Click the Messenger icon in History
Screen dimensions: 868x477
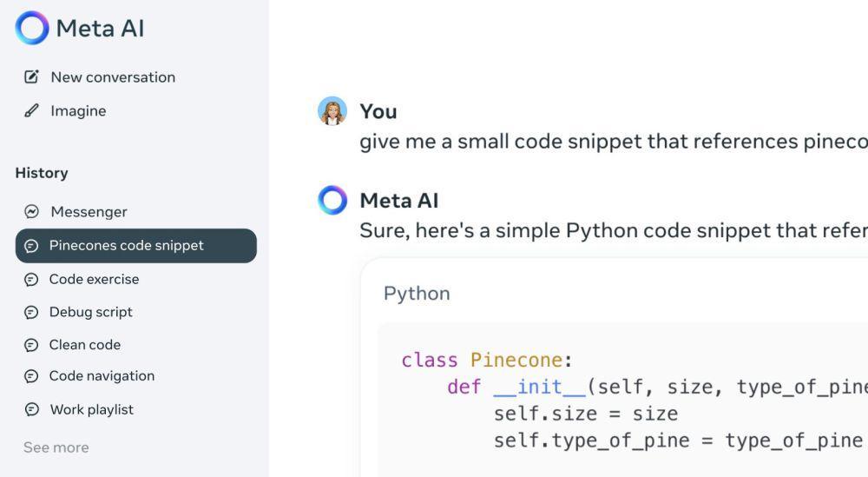31,212
